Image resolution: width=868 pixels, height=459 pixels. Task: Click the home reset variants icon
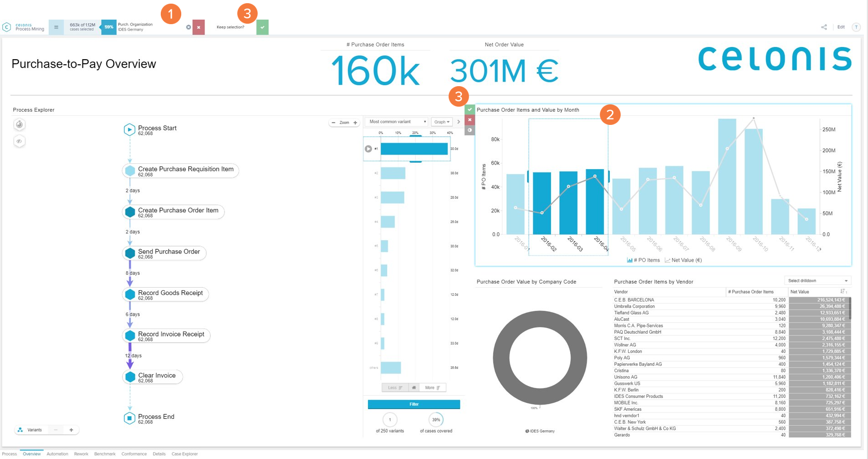click(x=414, y=388)
